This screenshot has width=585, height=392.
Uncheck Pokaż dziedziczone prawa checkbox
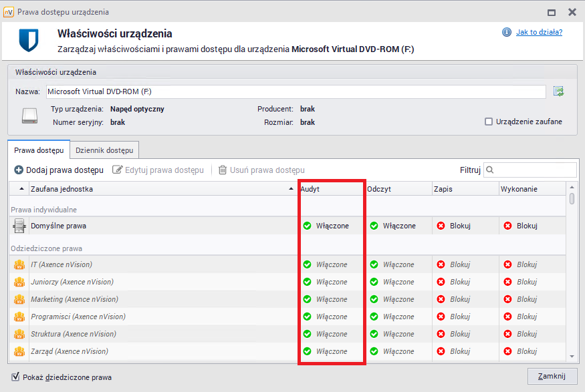point(16,377)
